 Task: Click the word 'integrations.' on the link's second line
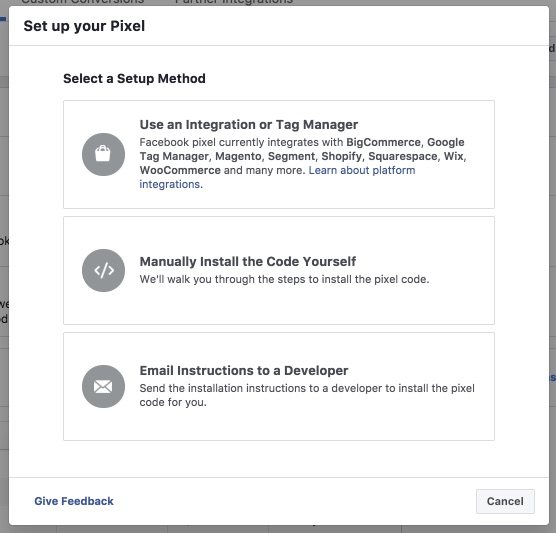coord(171,184)
